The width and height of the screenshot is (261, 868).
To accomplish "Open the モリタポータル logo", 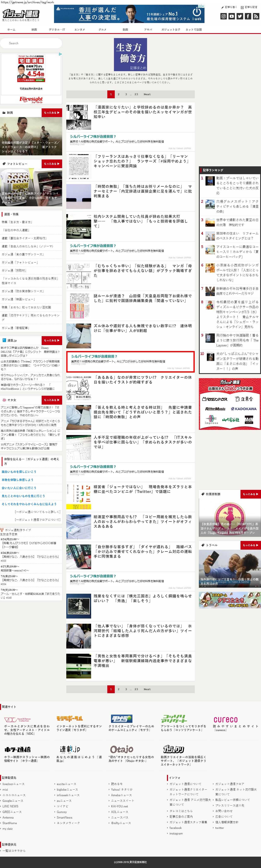I will (69, 718).
